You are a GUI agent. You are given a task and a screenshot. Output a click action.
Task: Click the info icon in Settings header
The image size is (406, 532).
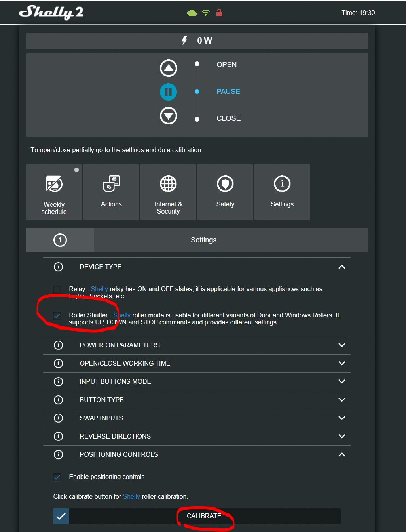60,240
